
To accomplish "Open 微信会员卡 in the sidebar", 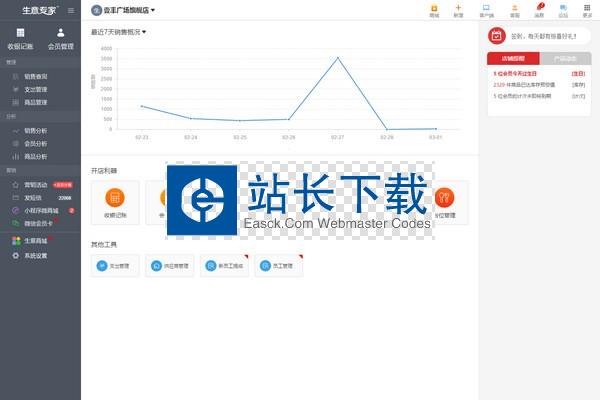I will pyautogui.click(x=38, y=223).
